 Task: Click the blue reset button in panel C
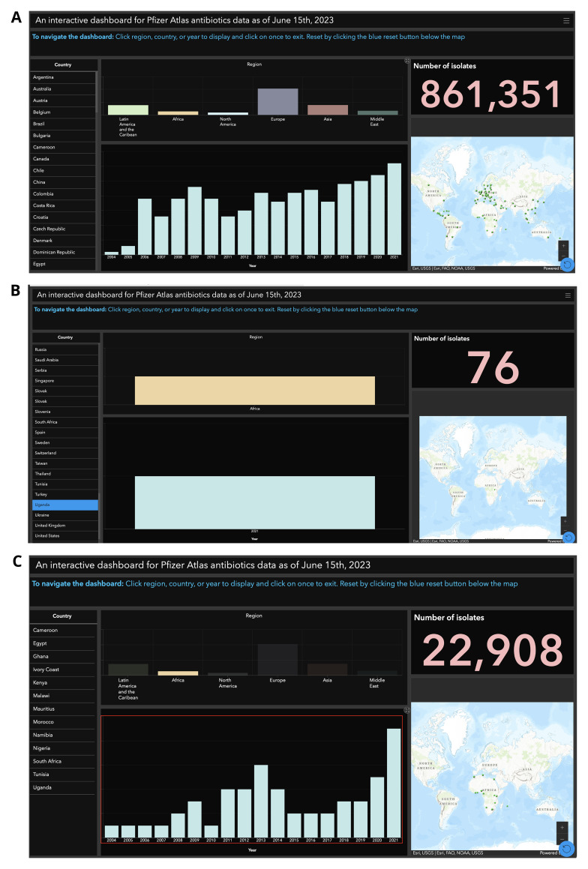click(x=566, y=849)
